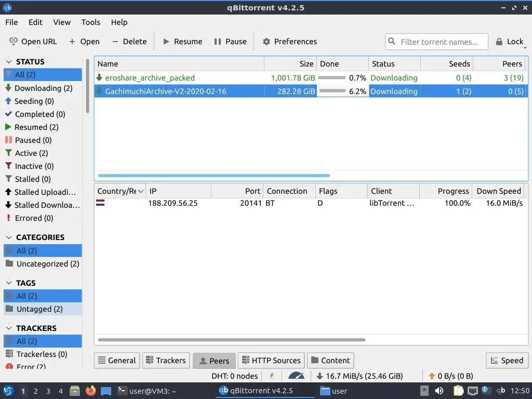Select peer IP 188.209.56.25
Image resolution: width=532 pixels, height=399 pixels.
(172, 203)
